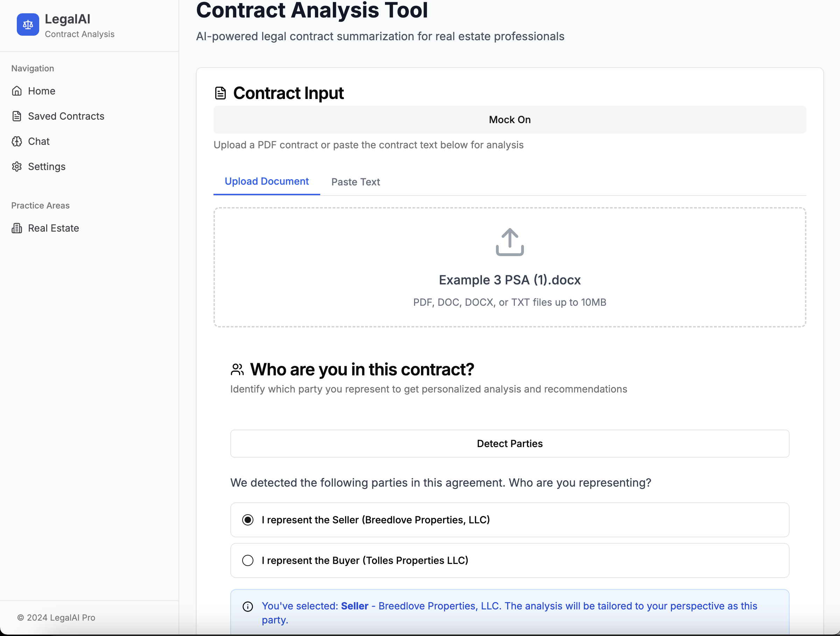Click the Contract Input document icon
This screenshot has width=840, height=636.
pos(220,92)
